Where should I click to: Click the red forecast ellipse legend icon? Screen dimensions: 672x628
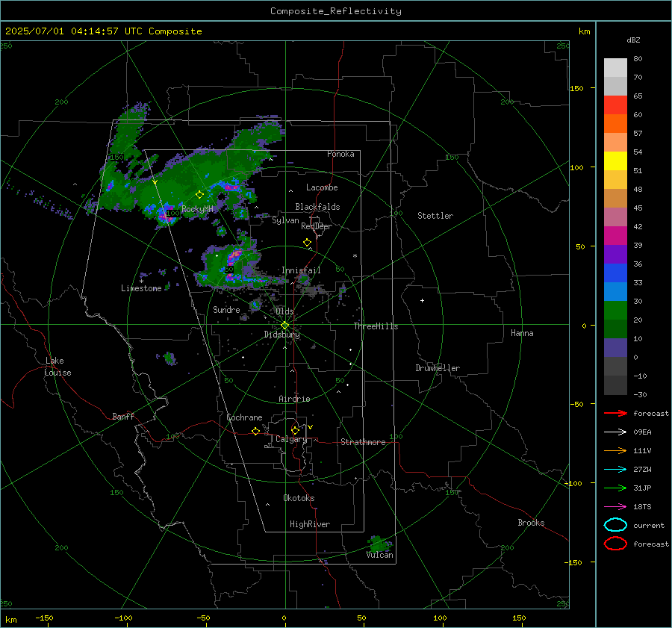tap(615, 544)
